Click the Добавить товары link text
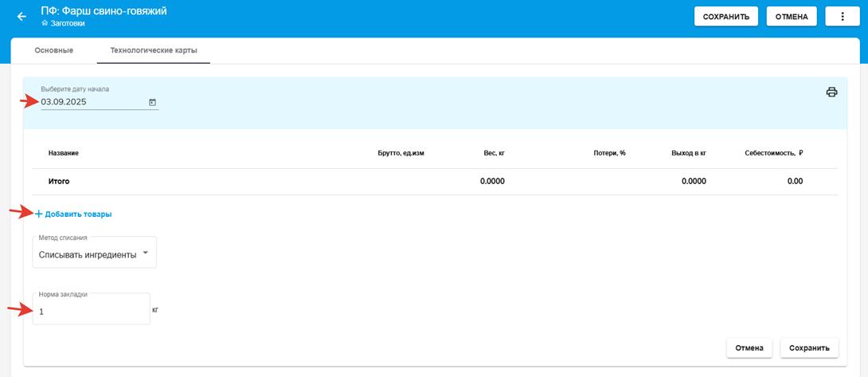The width and height of the screenshot is (868, 377). click(x=78, y=214)
